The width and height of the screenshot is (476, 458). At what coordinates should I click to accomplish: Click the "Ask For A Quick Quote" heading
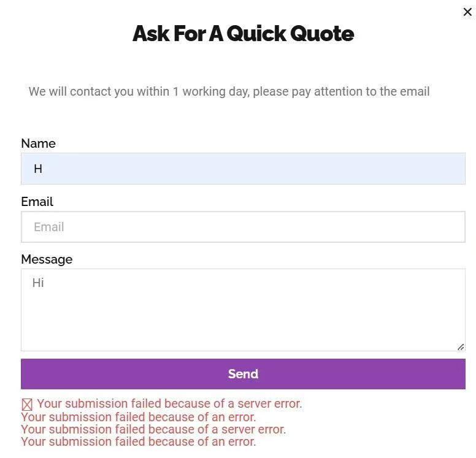click(243, 33)
